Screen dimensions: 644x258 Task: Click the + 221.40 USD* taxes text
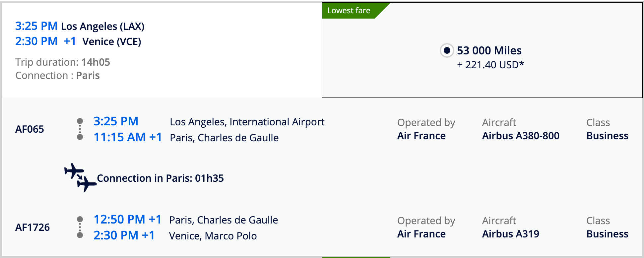(x=490, y=65)
